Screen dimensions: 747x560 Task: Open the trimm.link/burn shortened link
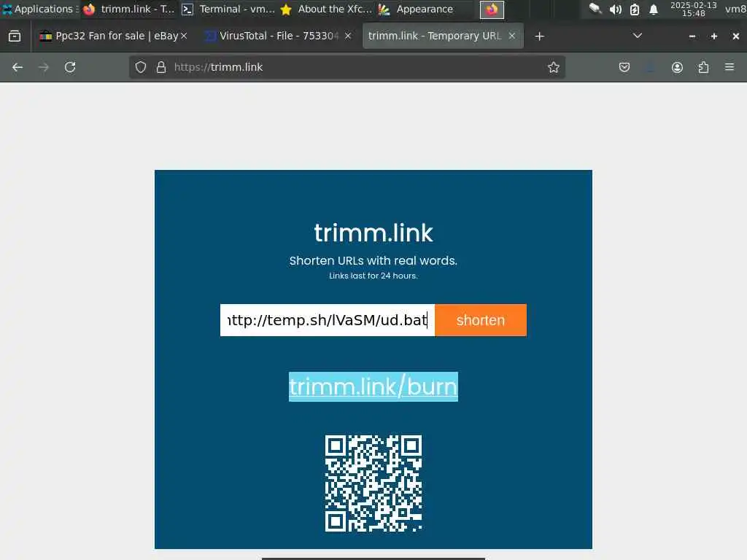373,386
